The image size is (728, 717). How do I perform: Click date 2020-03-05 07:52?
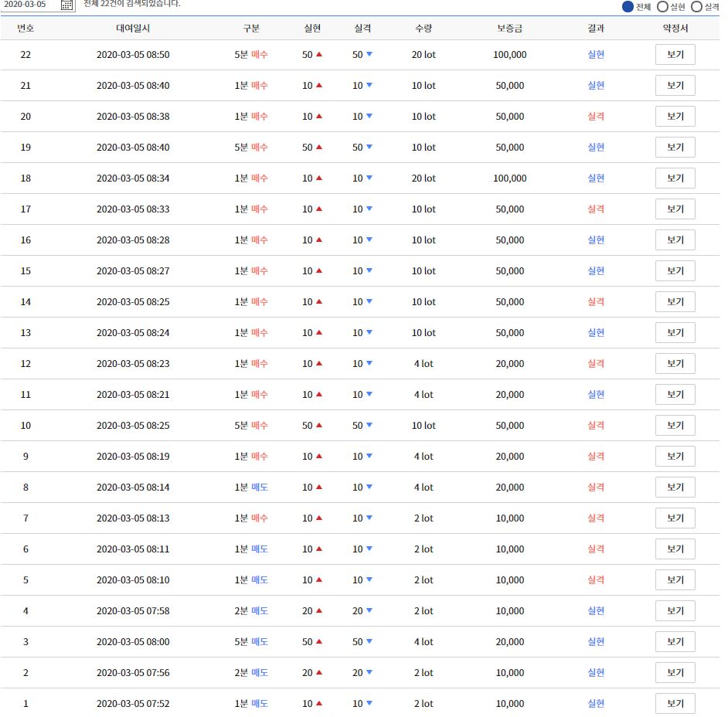133,704
